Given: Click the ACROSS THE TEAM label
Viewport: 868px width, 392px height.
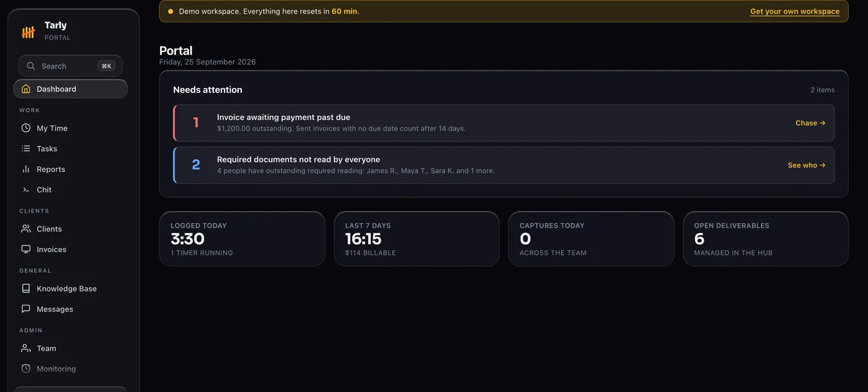Looking at the screenshot, I should click(553, 253).
